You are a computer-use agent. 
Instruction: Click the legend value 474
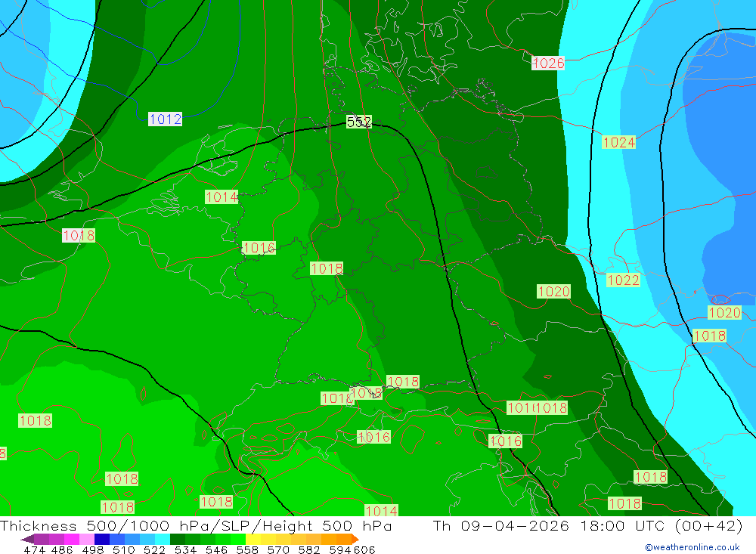[x=34, y=549]
